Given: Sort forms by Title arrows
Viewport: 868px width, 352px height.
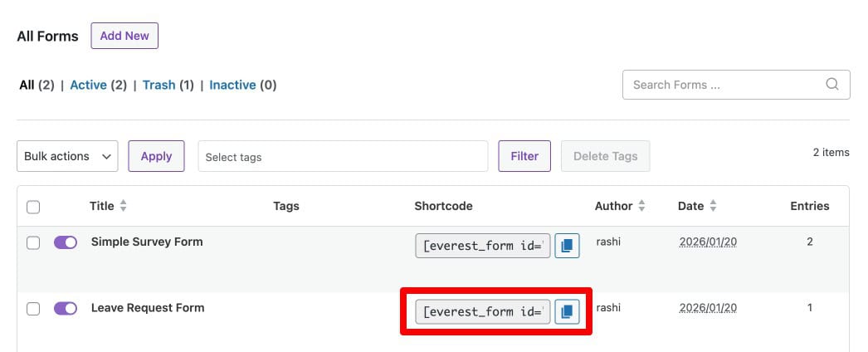Looking at the screenshot, I should pyautogui.click(x=123, y=206).
